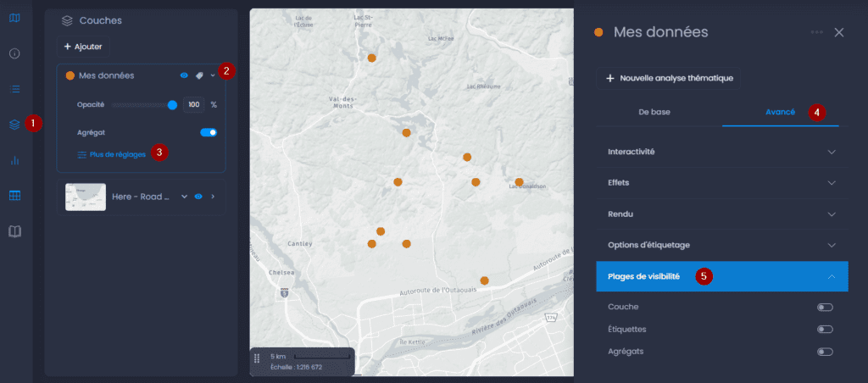Viewport: 868px width, 383px height.
Task: Open the open book icon in sidebar
Action: [x=15, y=231]
